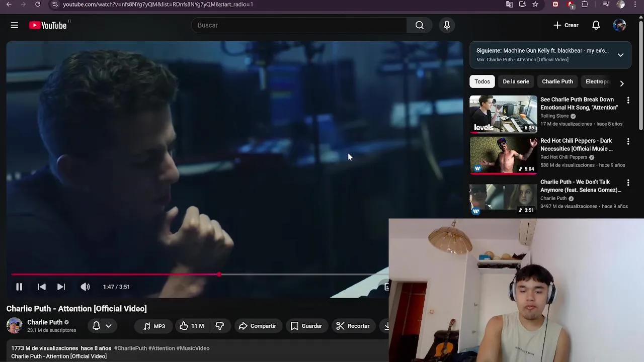Start voice search with the microphone

click(447, 25)
